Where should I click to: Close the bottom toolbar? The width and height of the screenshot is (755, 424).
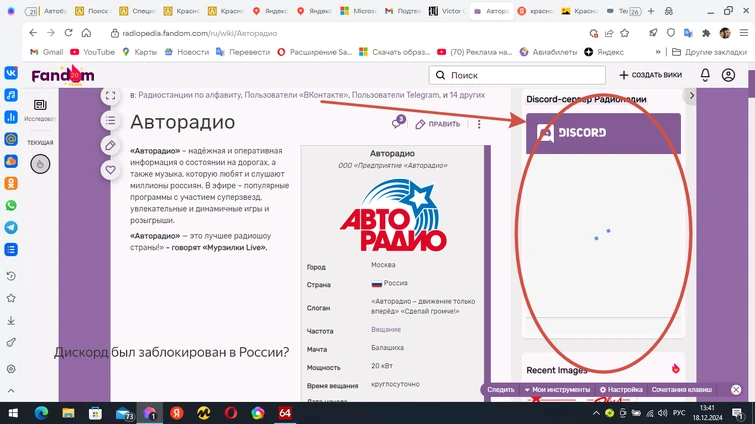coord(736,389)
